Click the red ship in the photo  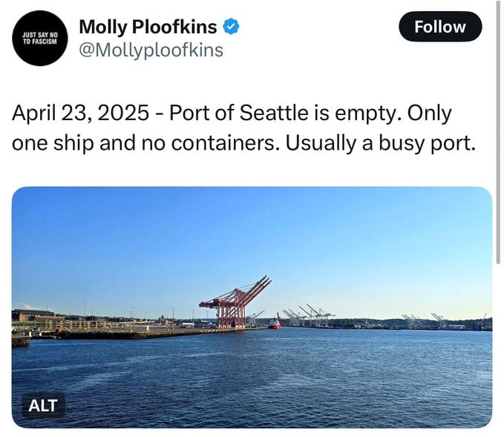point(275,323)
